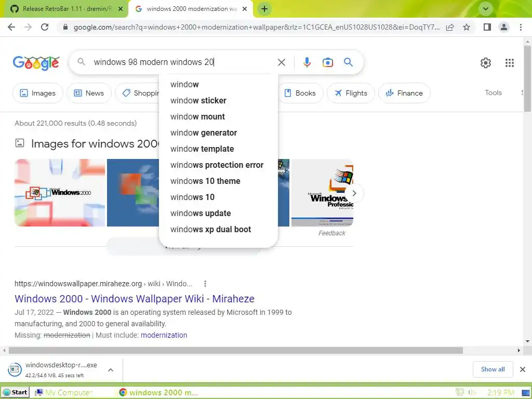Share this page via share icon
This screenshot has height=399, width=532.
(x=450, y=27)
